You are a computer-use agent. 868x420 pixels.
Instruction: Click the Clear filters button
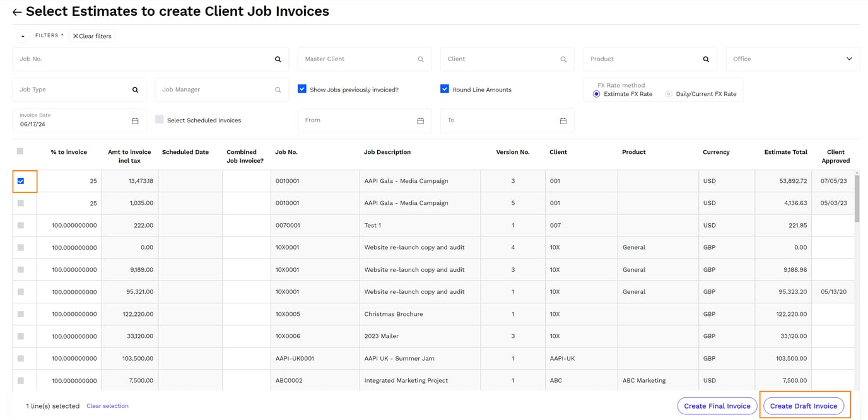pyautogui.click(x=92, y=36)
